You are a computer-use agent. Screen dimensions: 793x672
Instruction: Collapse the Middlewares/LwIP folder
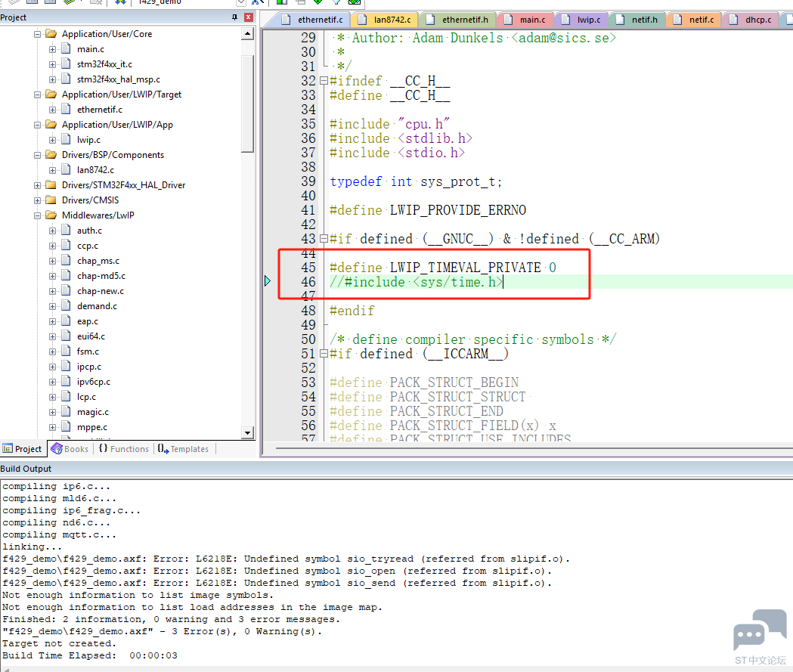click(38, 216)
